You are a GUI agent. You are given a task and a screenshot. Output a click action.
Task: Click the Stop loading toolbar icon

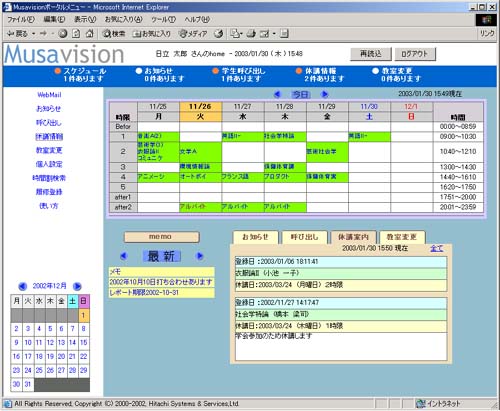[63, 34]
